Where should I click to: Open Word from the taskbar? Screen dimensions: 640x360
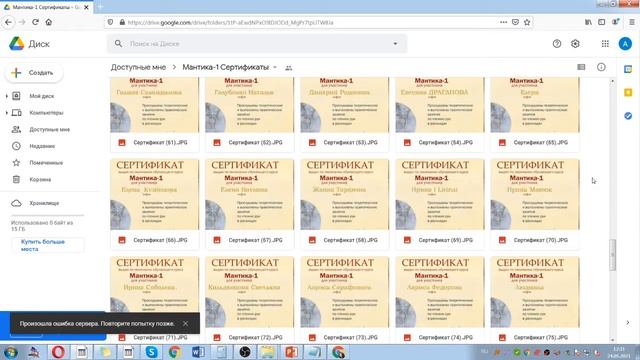coord(198,352)
